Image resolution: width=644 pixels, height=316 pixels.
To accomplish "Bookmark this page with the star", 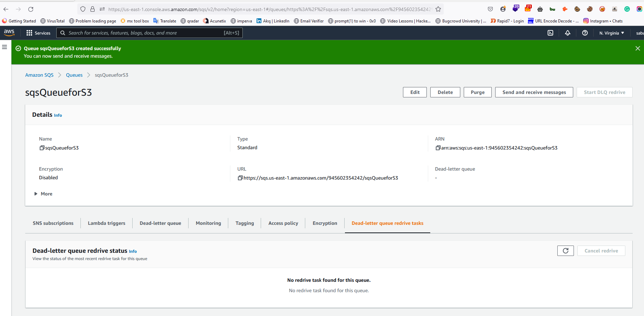I will [438, 9].
